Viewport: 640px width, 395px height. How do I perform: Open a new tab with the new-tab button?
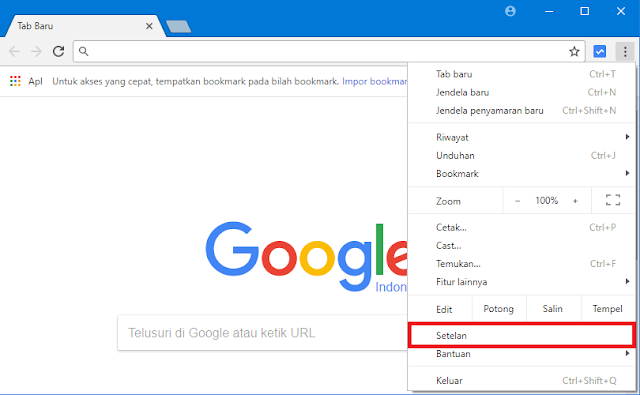click(x=178, y=27)
